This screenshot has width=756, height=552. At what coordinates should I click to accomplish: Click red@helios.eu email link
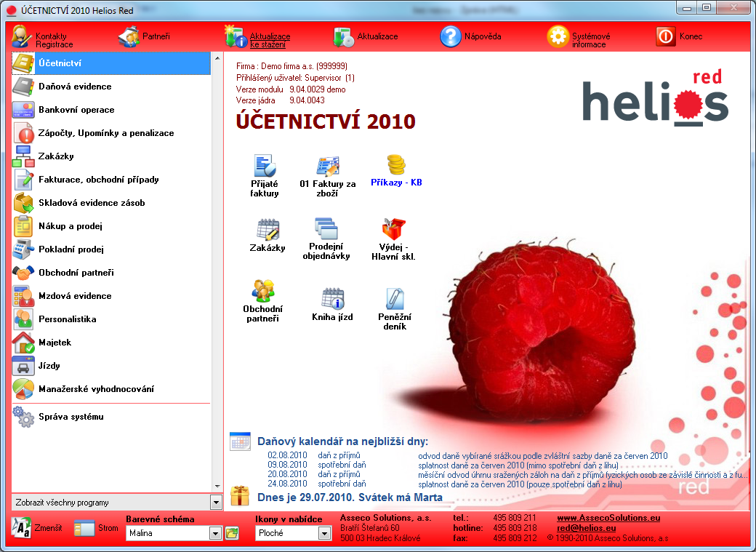(x=587, y=528)
